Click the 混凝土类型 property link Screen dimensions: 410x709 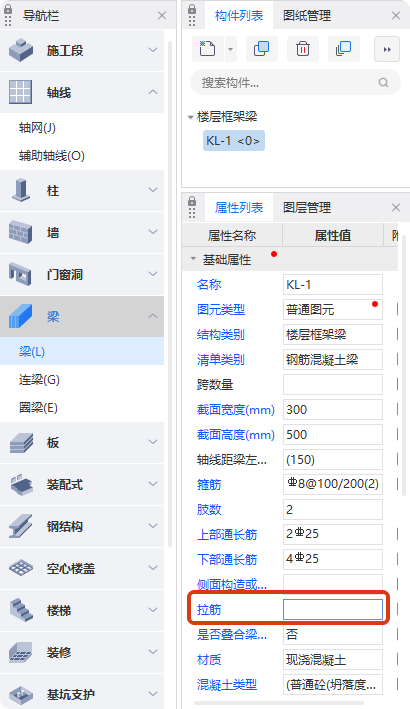227,685
